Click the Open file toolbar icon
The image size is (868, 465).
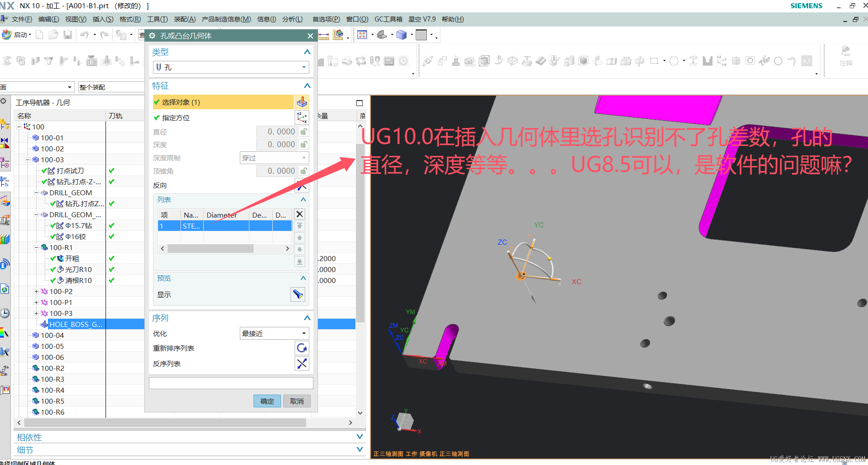53,35
